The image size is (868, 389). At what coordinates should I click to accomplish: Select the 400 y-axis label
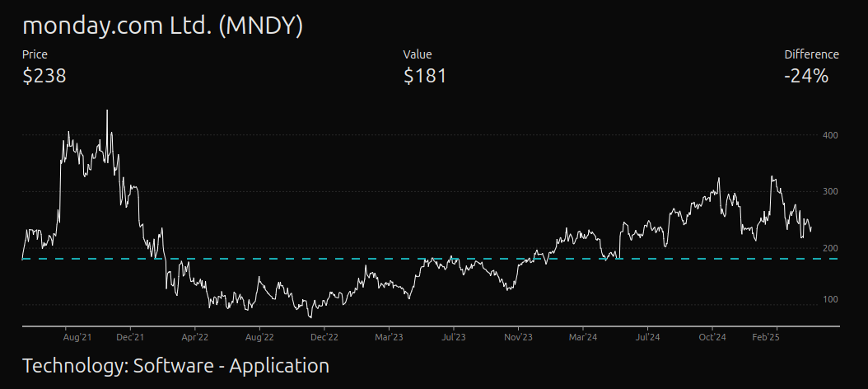[830, 135]
